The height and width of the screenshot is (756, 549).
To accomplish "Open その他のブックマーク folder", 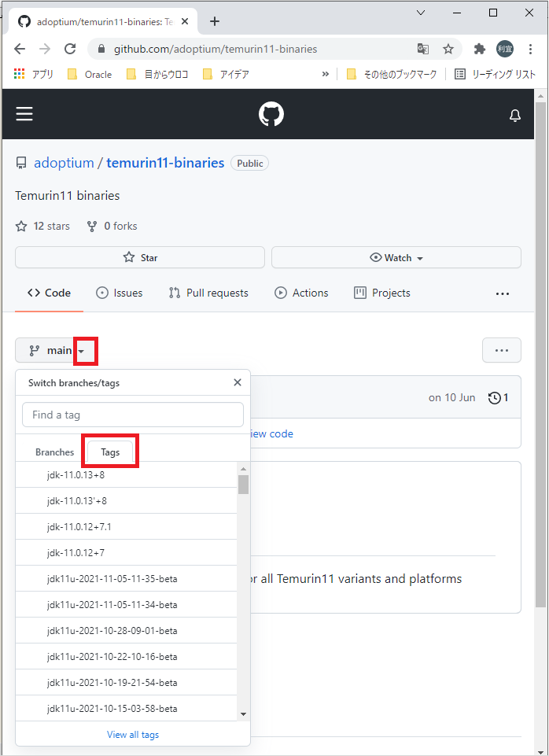I will tap(392, 74).
